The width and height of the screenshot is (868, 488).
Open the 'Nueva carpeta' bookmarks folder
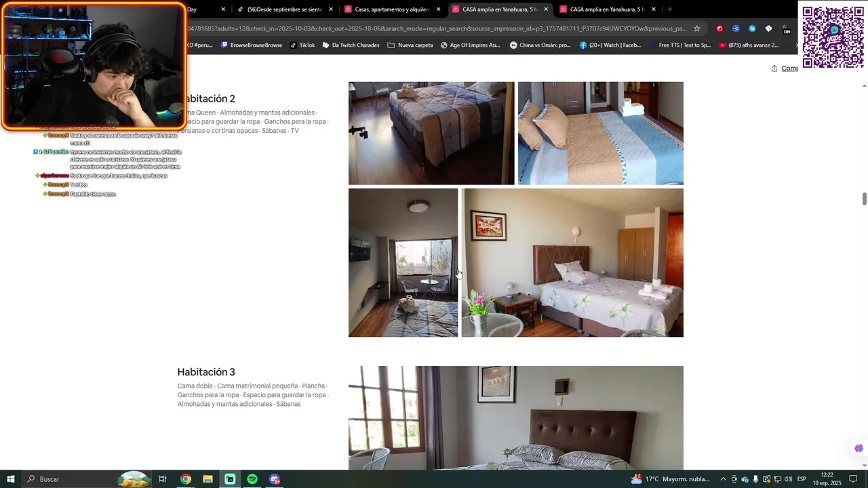410,45
